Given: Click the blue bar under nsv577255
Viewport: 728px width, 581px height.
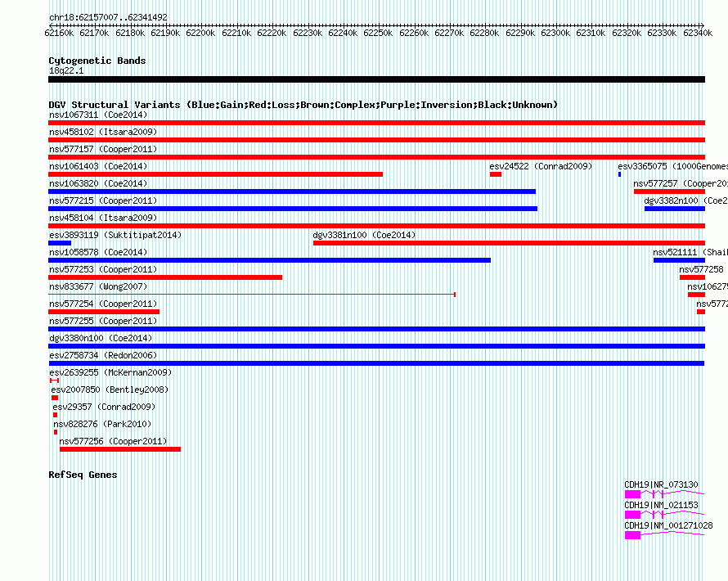Looking at the screenshot, I should tap(376, 329).
